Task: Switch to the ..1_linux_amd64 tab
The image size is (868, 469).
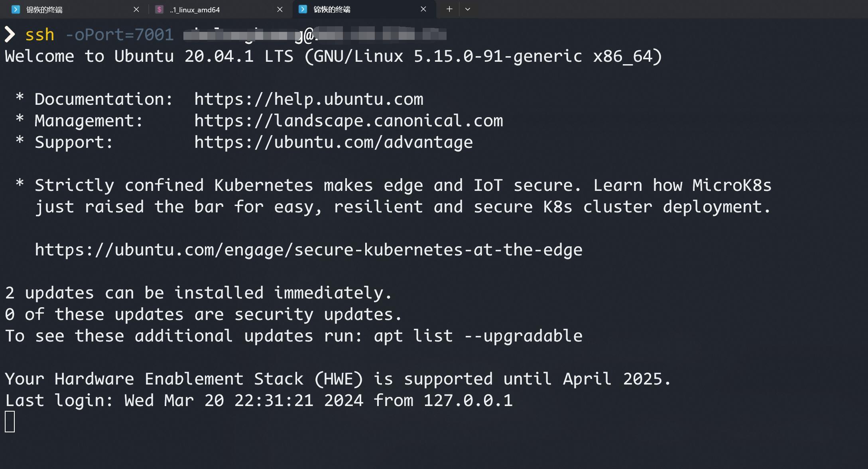Action: [x=195, y=10]
